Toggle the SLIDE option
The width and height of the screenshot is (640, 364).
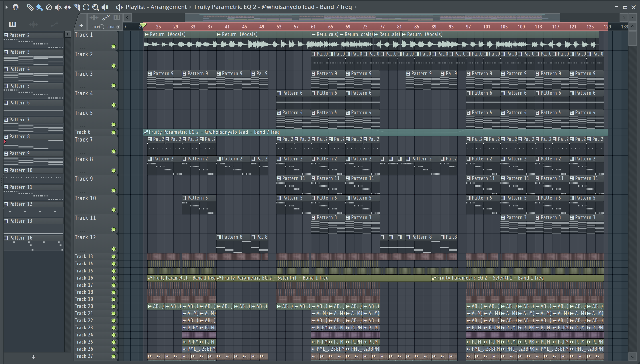(x=118, y=27)
